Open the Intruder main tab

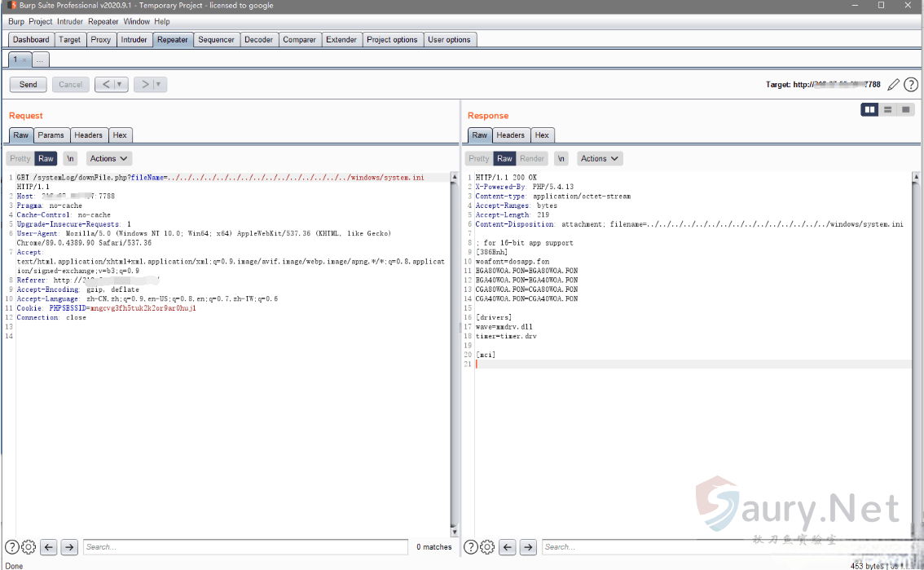(134, 39)
